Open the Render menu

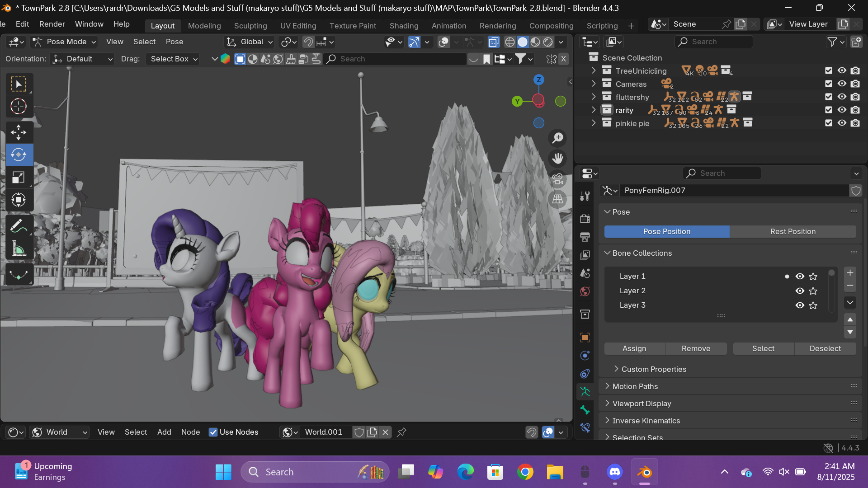[52, 24]
